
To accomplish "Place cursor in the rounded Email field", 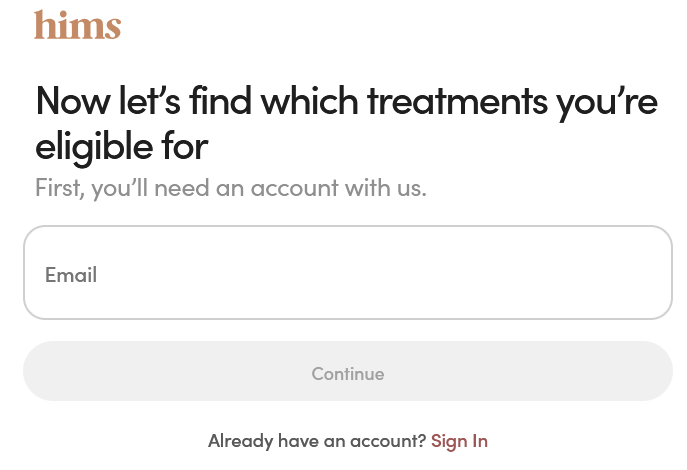I will click(x=347, y=273).
